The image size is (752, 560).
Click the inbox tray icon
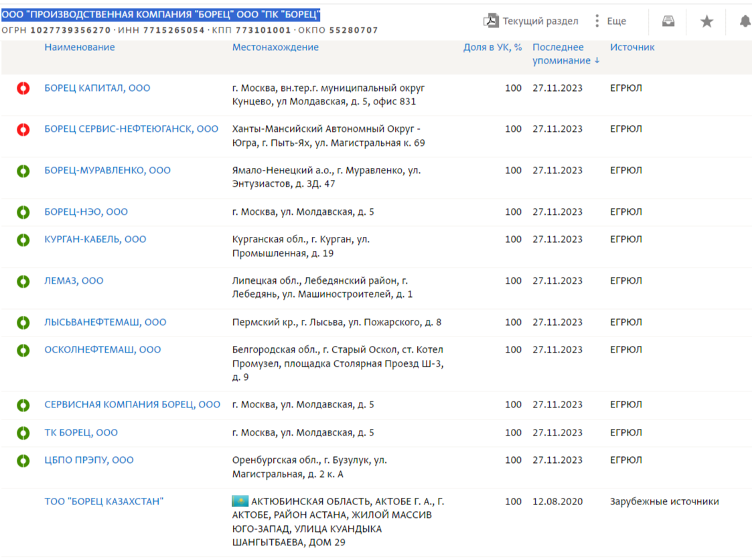point(668,21)
